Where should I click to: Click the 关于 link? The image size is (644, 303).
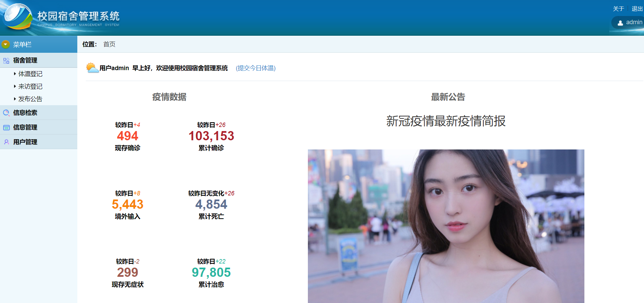618,9
